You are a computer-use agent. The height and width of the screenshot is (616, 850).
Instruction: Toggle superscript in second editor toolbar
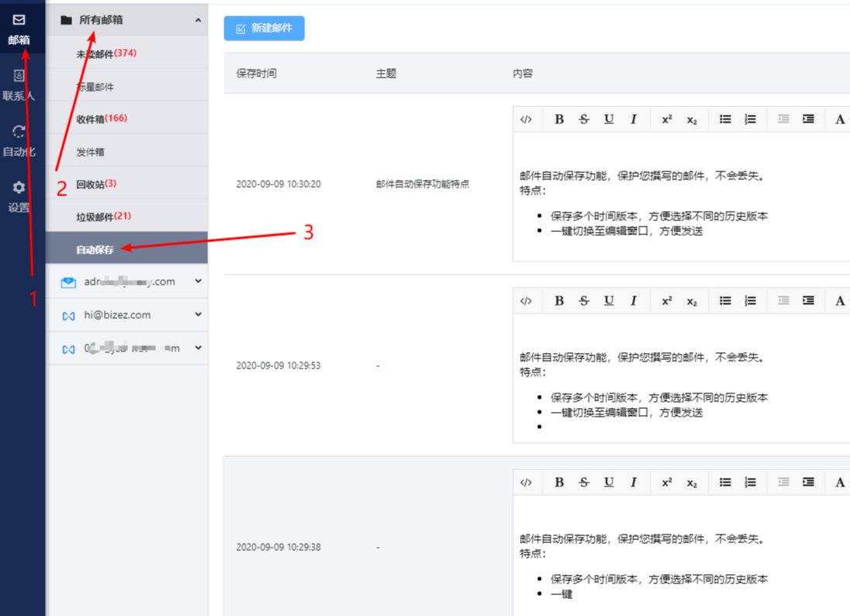coord(667,301)
